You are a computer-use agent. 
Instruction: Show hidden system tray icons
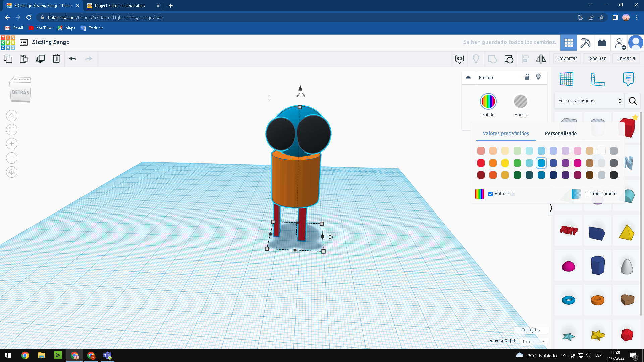564,355
